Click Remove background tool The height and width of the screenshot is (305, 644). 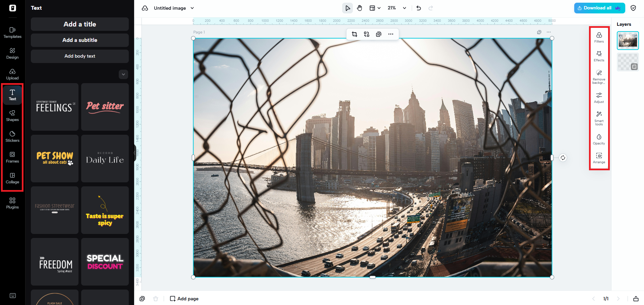599,76
